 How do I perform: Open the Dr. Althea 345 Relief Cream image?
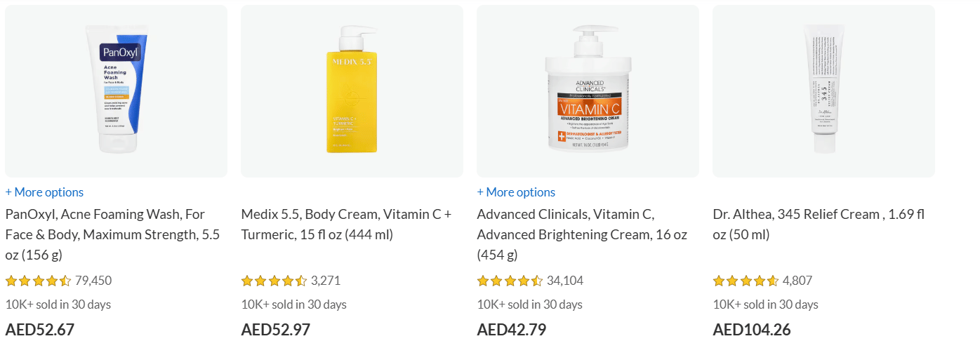coord(823,91)
